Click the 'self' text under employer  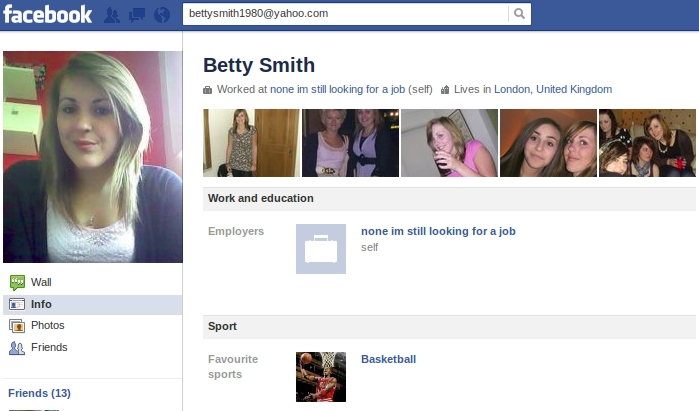tap(370, 247)
